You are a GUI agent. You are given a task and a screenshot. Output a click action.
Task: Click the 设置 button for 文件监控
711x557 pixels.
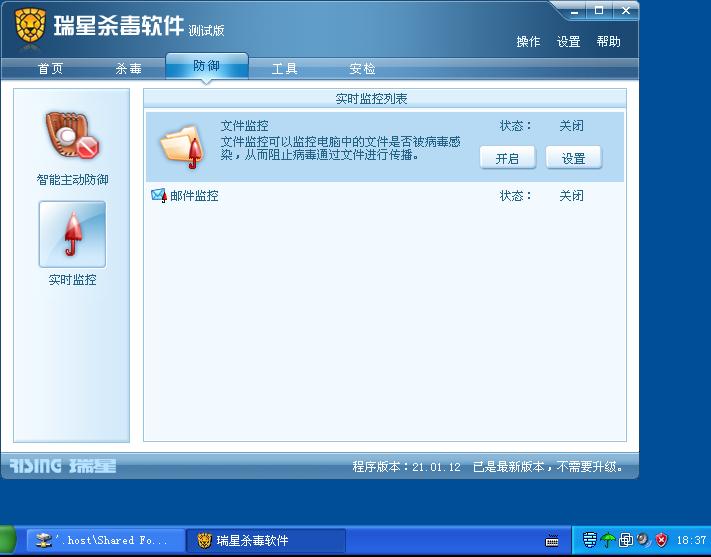coord(574,158)
